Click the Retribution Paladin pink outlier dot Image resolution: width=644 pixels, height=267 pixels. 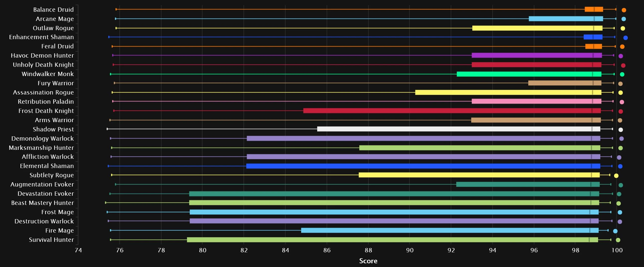point(622,102)
